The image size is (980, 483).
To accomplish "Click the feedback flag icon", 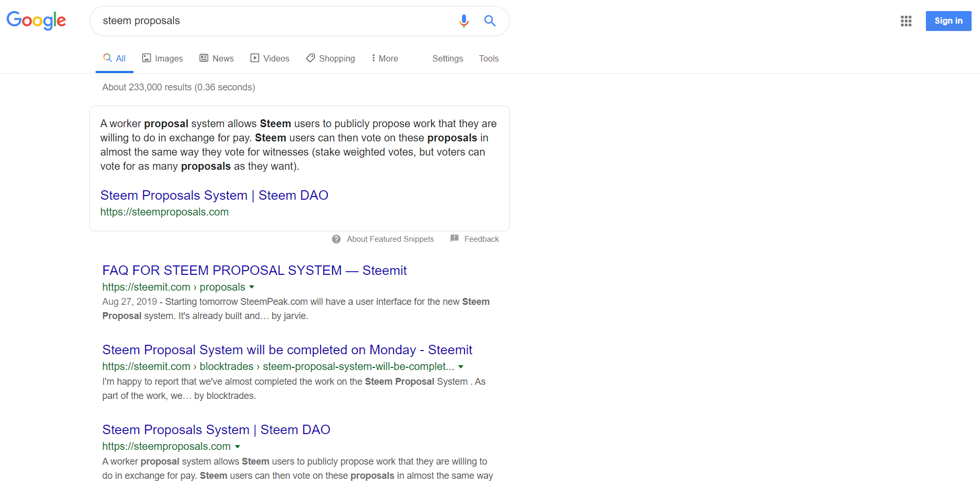I will (455, 239).
